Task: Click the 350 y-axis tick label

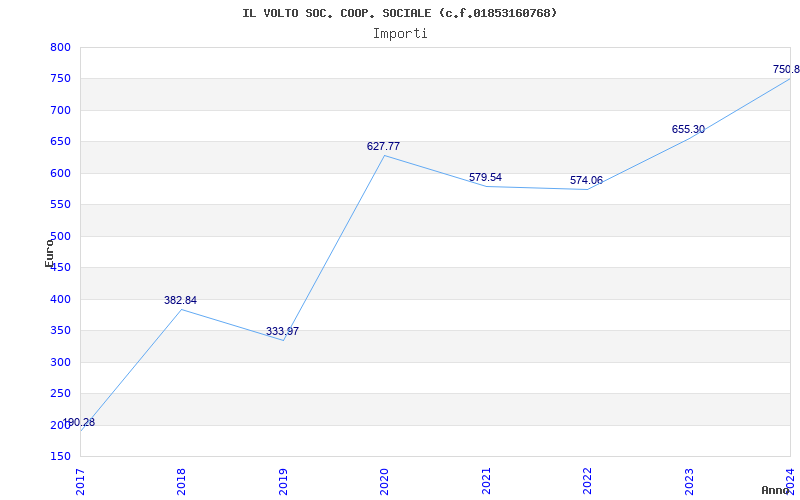Action: (x=60, y=331)
